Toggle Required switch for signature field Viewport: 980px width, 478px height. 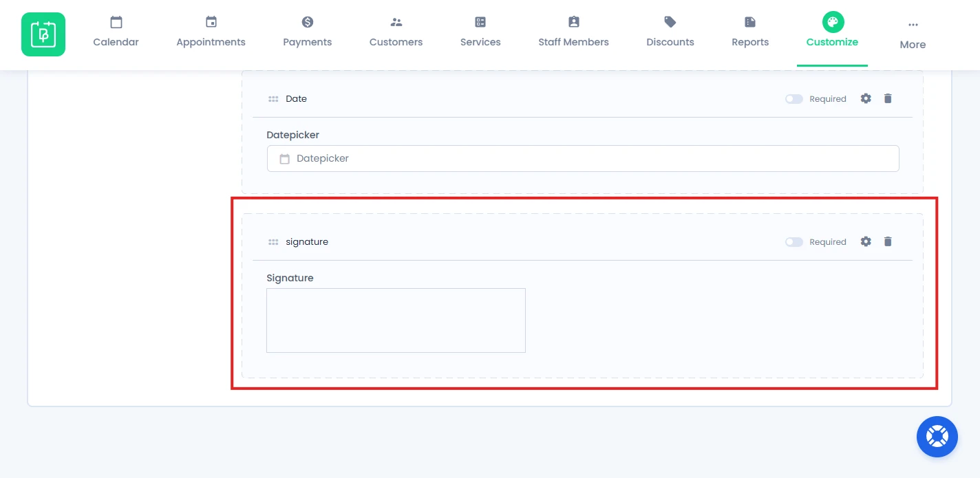pyautogui.click(x=794, y=242)
